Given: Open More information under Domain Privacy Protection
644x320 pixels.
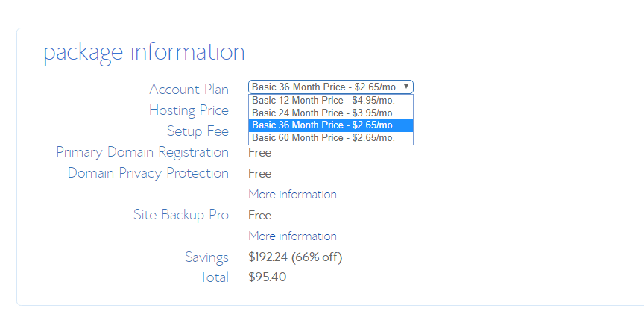Looking at the screenshot, I should coord(292,194).
